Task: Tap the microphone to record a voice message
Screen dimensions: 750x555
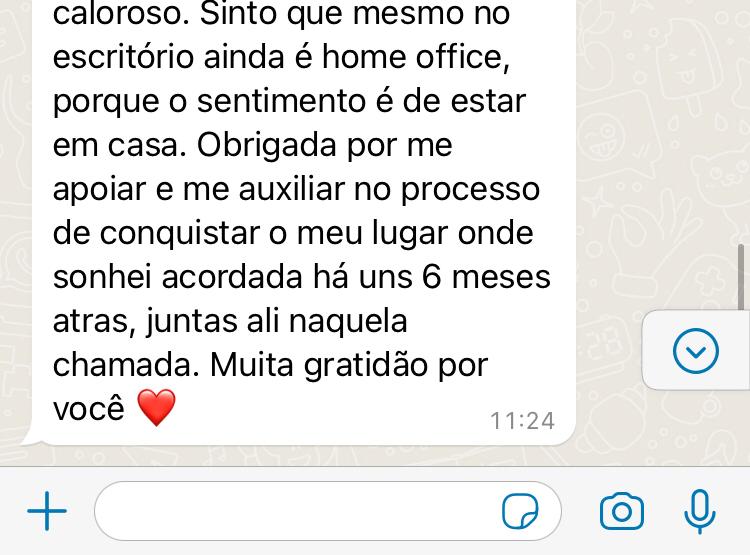Action: coord(700,511)
